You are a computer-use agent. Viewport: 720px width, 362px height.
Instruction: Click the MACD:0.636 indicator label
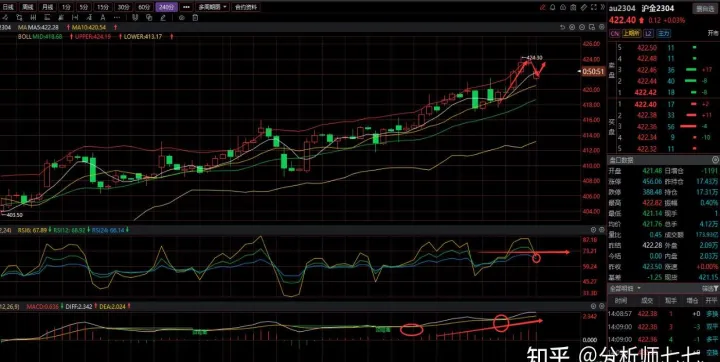click(42, 306)
